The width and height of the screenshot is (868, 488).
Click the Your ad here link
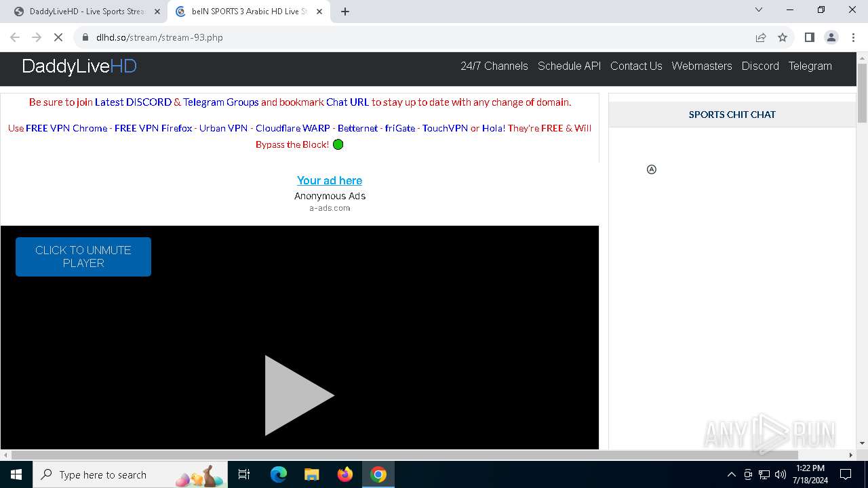pos(330,180)
